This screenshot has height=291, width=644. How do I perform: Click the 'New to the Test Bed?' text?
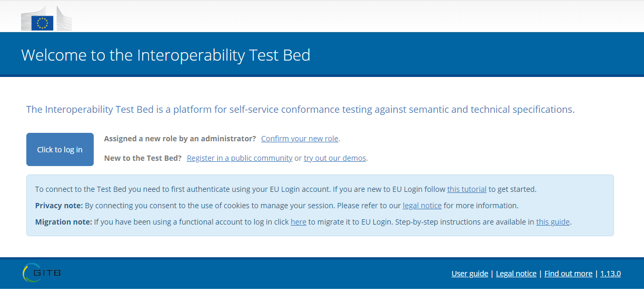coord(143,158)
